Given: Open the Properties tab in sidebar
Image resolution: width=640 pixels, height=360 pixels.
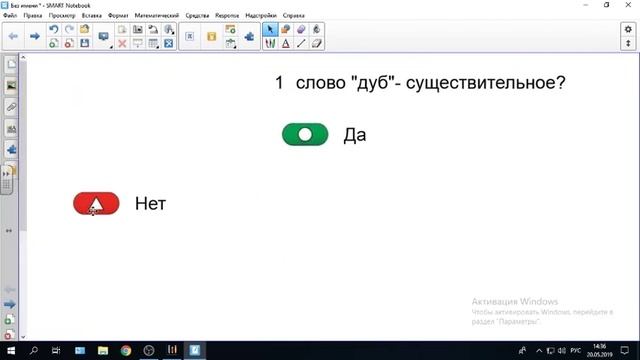Looking at the screenshot, I should coord(11,129).
